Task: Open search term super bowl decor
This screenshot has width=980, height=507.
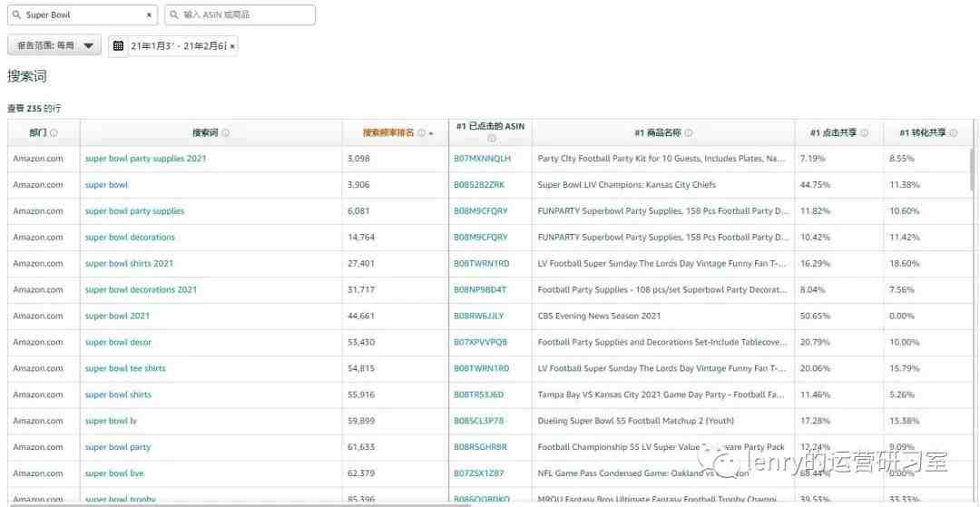Action: click(x=118, y=342)
